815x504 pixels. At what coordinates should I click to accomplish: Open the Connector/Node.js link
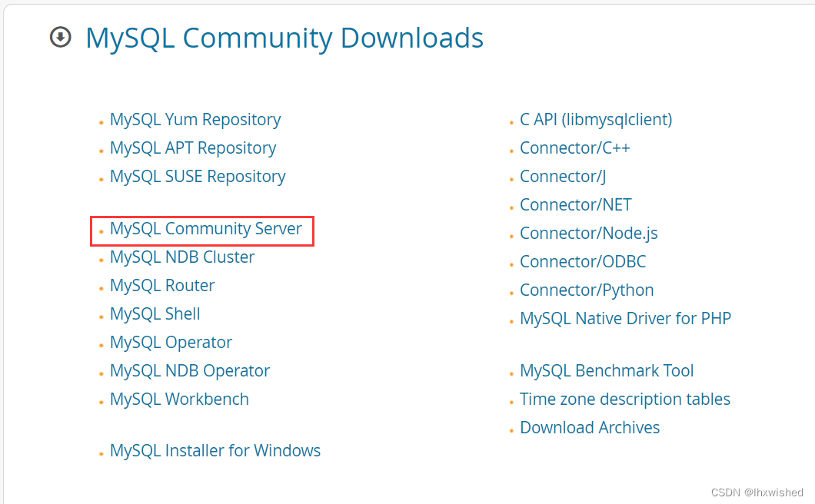(x=589, y=234)
